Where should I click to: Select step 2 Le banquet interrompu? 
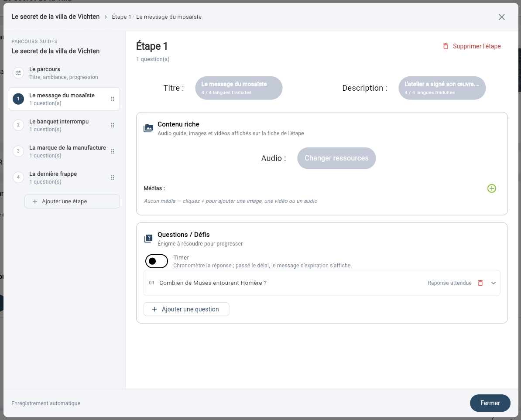tap(64, 125)
